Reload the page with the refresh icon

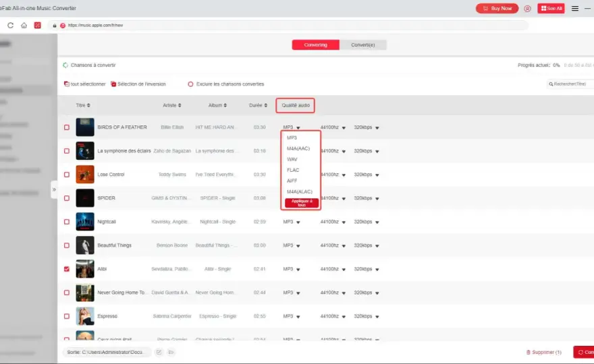tap(10, 26)
